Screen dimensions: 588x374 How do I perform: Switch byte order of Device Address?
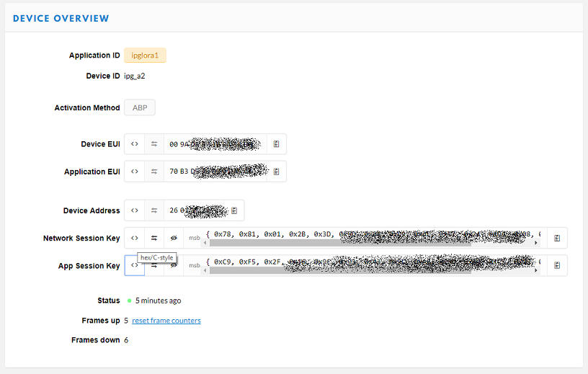154,210
